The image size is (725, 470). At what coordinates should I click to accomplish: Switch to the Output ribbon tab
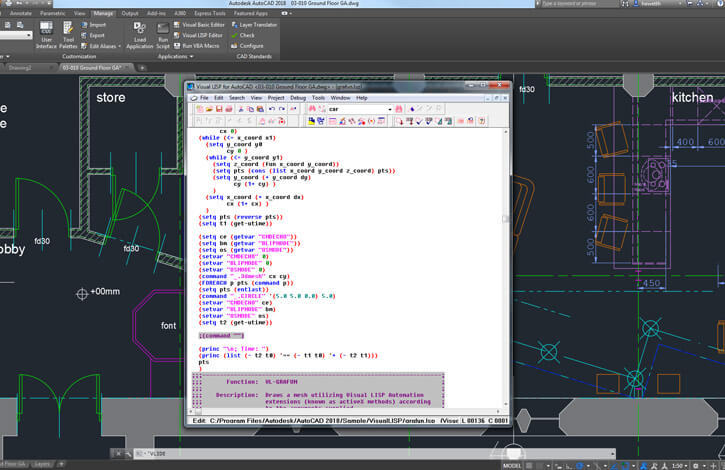tap(130, 13)
